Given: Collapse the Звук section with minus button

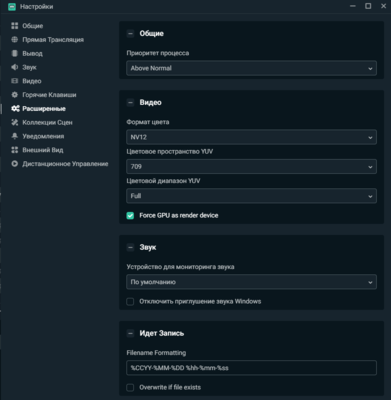Looking at the screenshot, I should coord(131,247).
